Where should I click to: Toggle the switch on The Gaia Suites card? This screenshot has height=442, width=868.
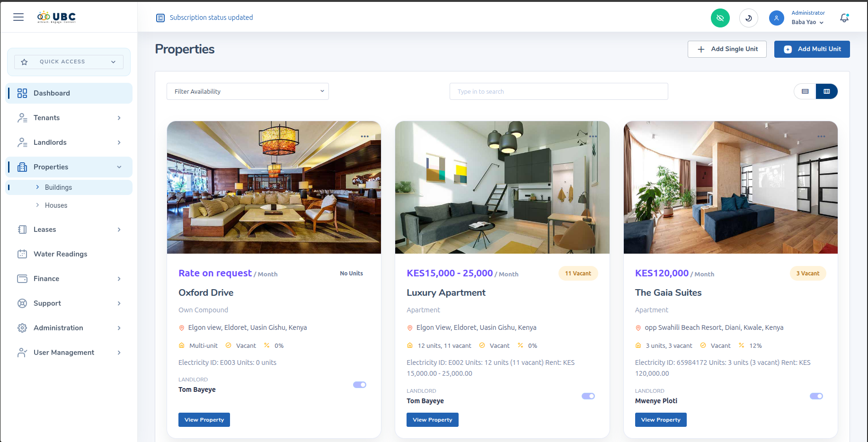[816, 396]
